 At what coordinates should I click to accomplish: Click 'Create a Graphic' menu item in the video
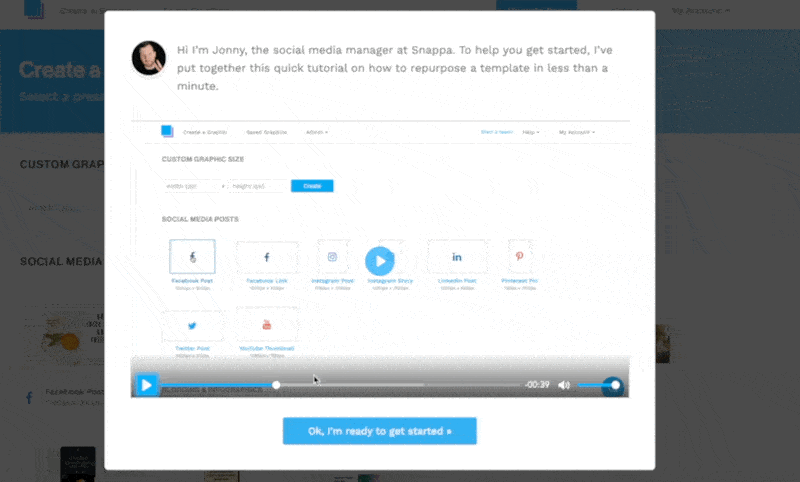coord(205,132)
